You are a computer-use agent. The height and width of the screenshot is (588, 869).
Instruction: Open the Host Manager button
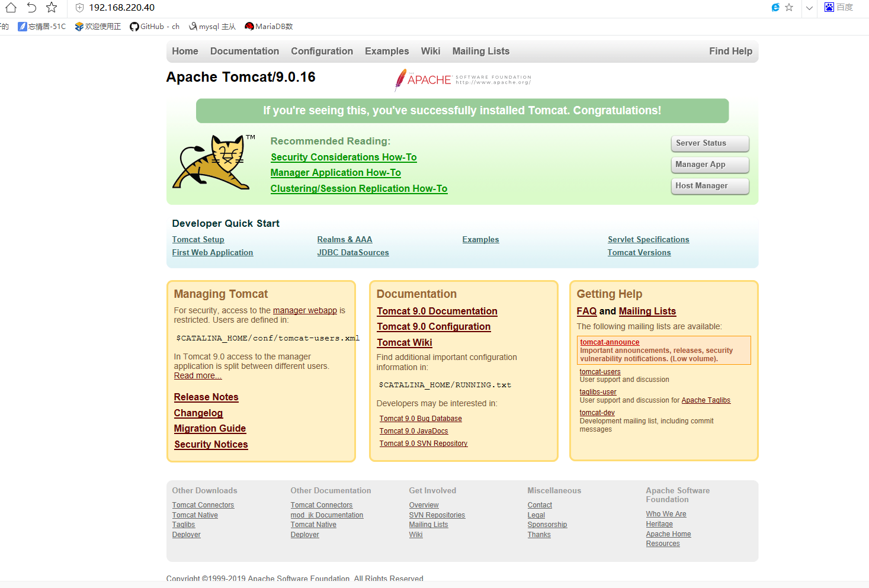click(710, 186)
